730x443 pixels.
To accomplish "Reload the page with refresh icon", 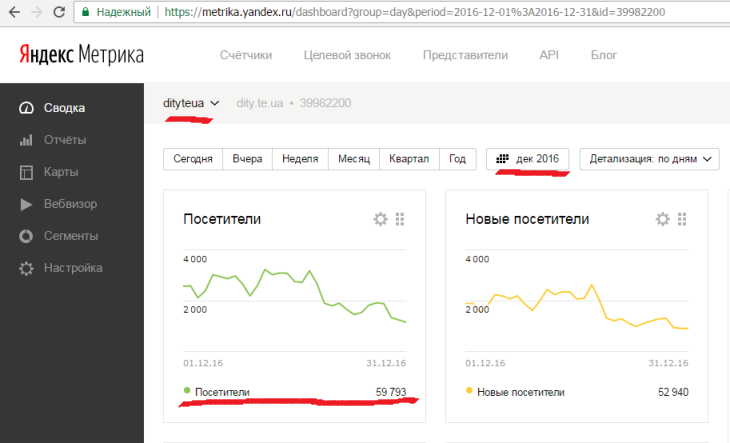I will click(x=59, y=12).
